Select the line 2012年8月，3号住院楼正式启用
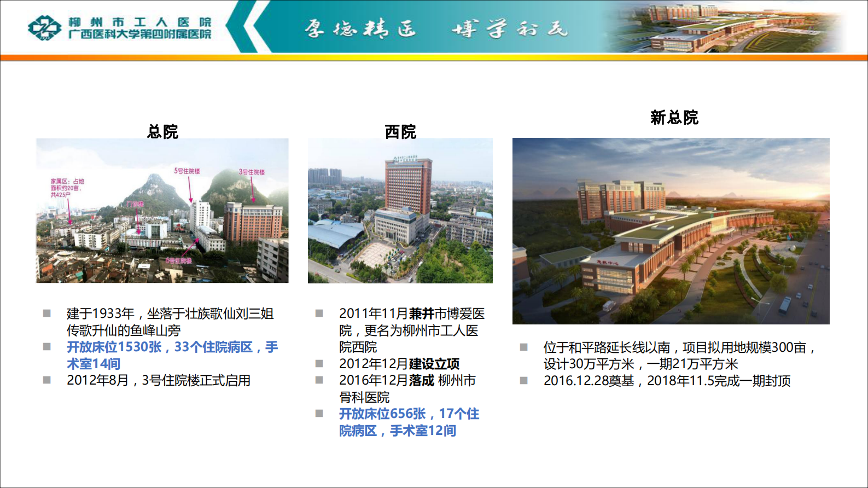Image resolution: width=868 pixels, height=488 pixels. [x=159, y=380]
